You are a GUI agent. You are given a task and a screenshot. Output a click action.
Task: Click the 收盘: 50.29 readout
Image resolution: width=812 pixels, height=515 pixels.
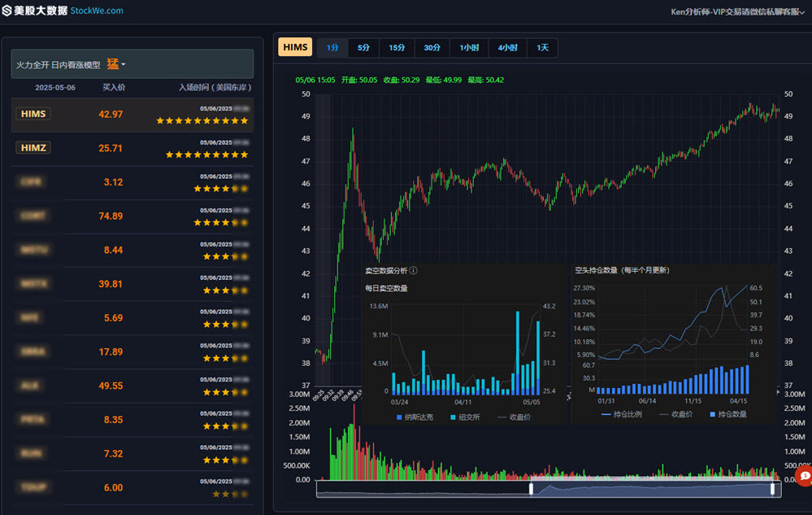(x=402, y=80)
